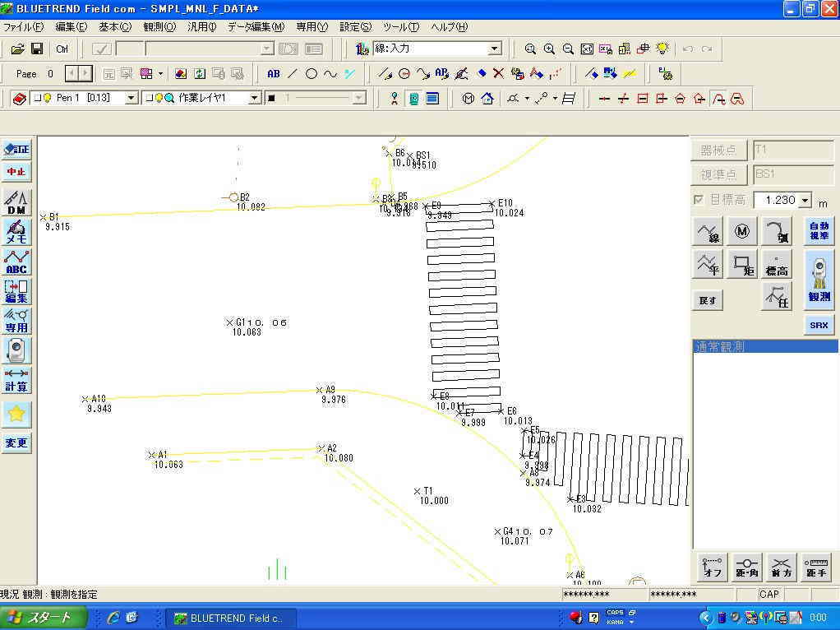
Task: Click the 観測 total station button
Action: pyautogui.click(x=819, y=280)
